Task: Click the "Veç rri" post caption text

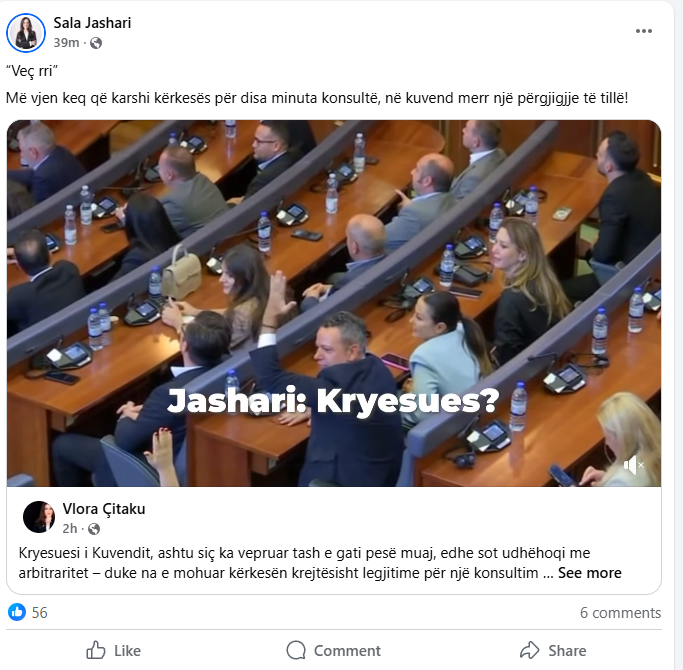Action: click(32, 71)
